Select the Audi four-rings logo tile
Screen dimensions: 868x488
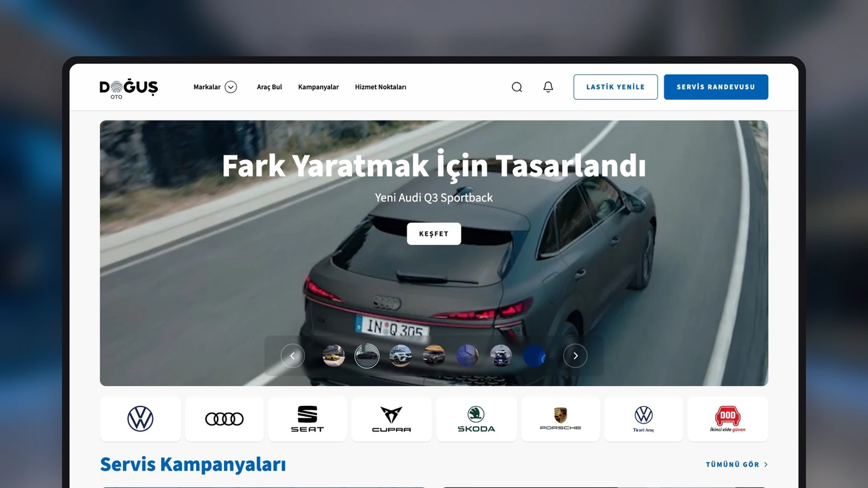pyautogui.click(x=225, y=419)
